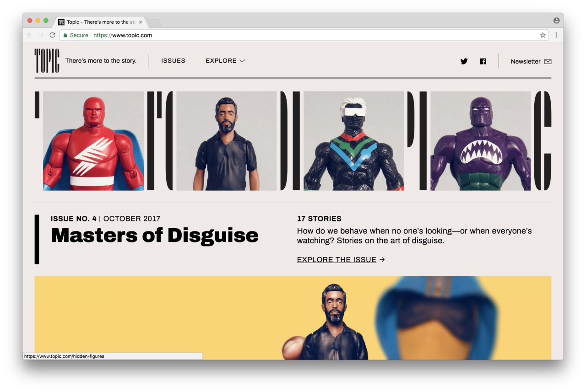The width and height of the screenshot is (586, 392).
Task: Click the red superhero figure image
Action: pyautogui.click(x=93, y=141)
